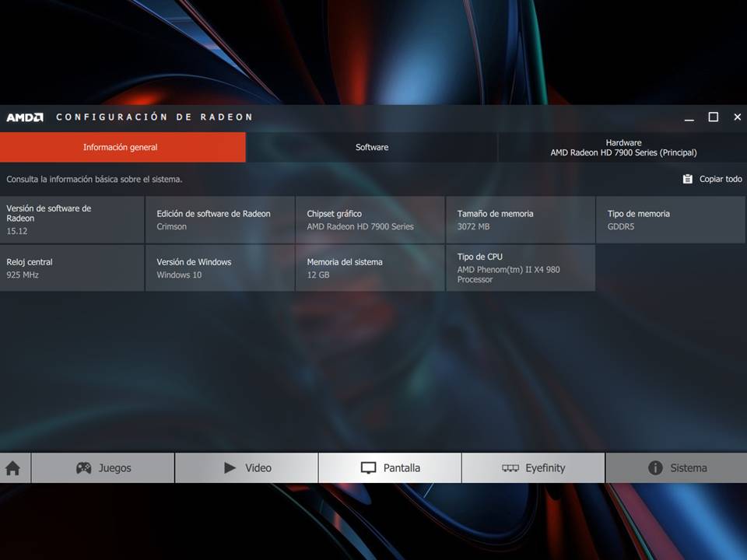The width and height of the screenshot is (747, 560).
Task: Click the monitor icon beside Pantalla
Action: point(368,468)
